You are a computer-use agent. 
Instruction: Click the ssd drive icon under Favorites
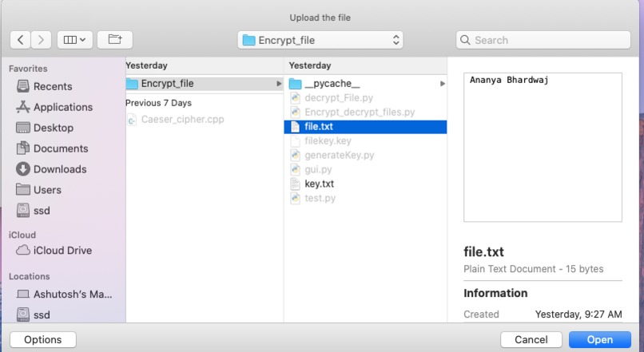click(x=23, y=211)
